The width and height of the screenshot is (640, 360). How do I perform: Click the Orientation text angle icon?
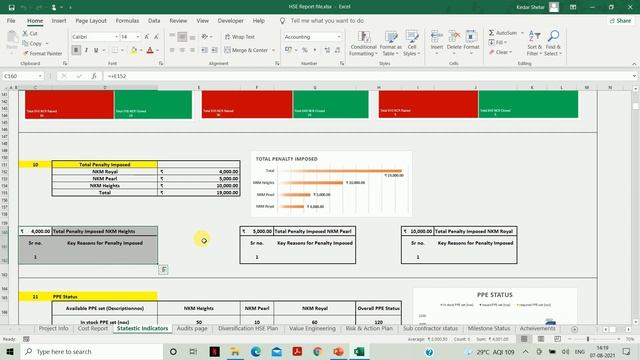205,37
